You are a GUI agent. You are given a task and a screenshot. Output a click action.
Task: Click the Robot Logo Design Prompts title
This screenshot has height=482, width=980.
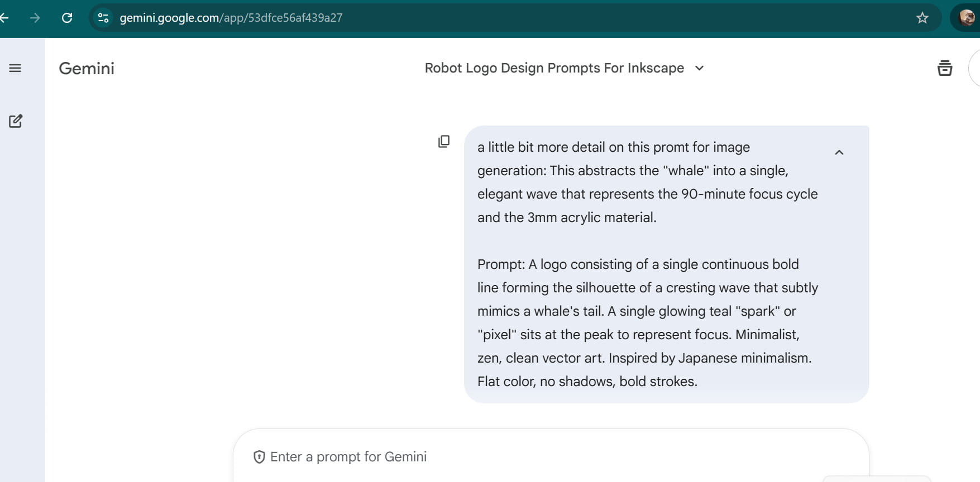(x=554, y=68)
